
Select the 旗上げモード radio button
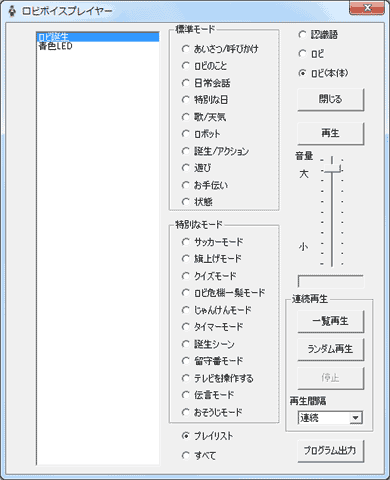[x=185, y=259]
